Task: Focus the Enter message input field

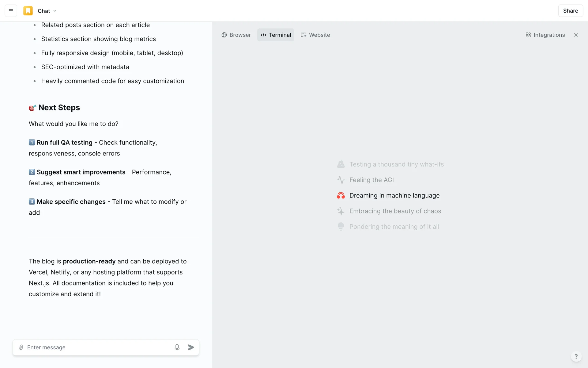Action: (98, 347)
